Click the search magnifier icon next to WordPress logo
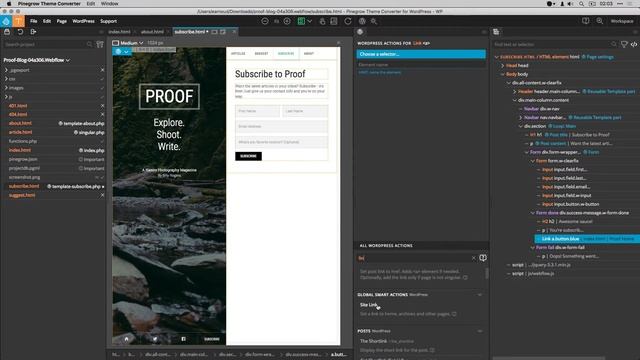640x360 pixels. click(373, 21)
